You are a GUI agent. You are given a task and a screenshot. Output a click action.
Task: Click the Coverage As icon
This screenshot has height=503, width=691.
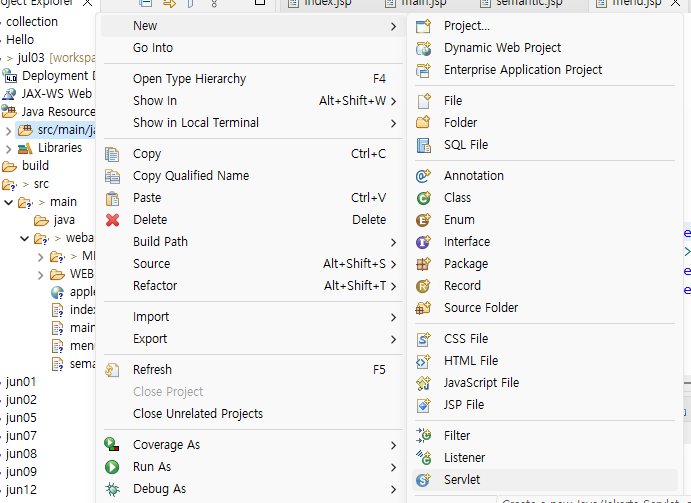coord(112,444)
